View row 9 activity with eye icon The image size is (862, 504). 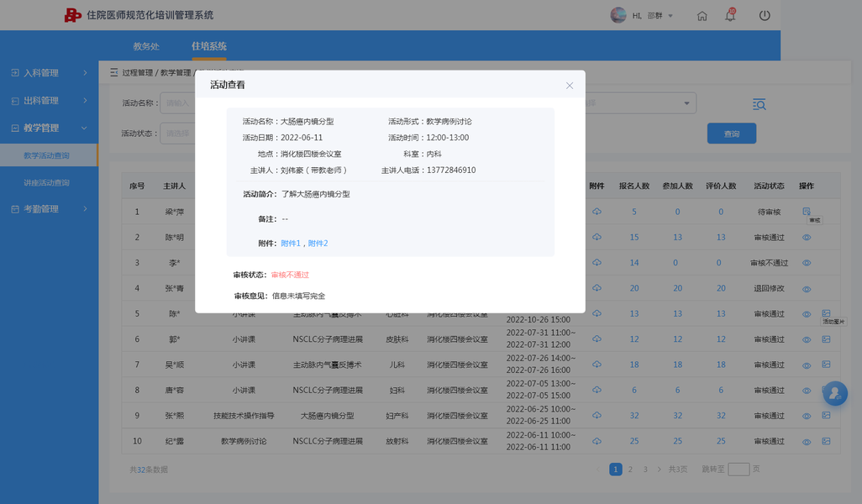point(807,416)
